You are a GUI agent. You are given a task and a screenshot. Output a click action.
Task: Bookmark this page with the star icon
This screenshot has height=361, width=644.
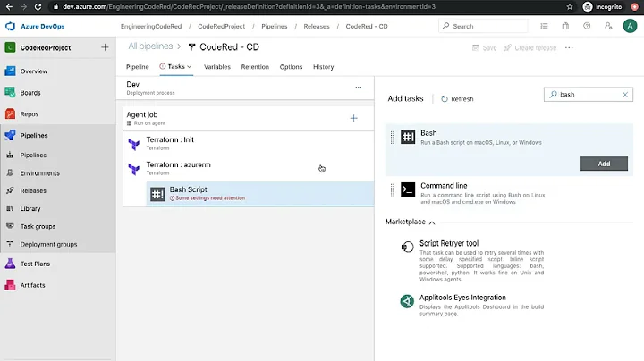(x=569, y=6)
